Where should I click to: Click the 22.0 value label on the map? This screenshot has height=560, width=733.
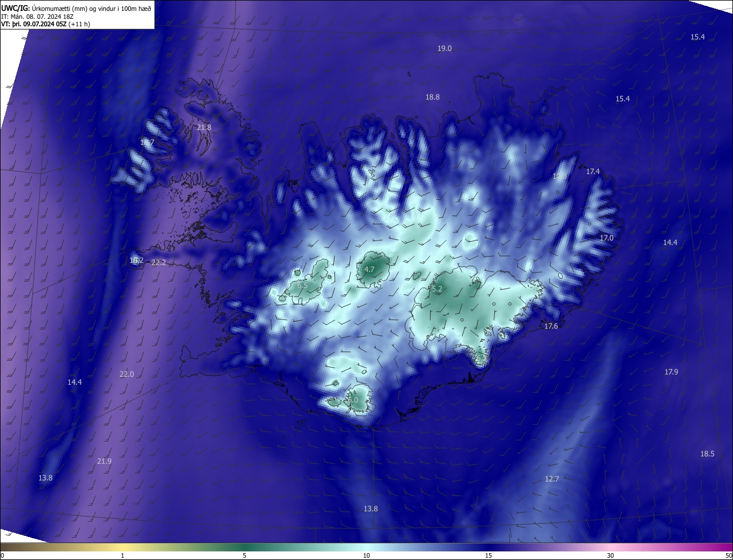[x=127, y=374]
